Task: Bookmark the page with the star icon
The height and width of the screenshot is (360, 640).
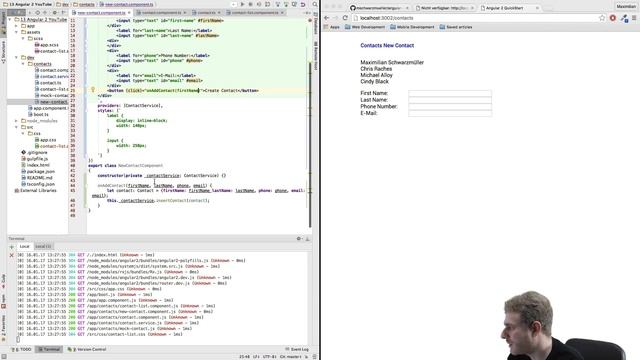Action: pyautogui.click(x=602, y=18)
